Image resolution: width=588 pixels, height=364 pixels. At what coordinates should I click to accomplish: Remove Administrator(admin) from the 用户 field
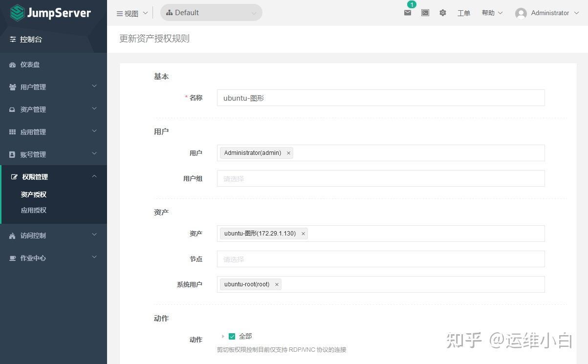click(x=288, y=153)
